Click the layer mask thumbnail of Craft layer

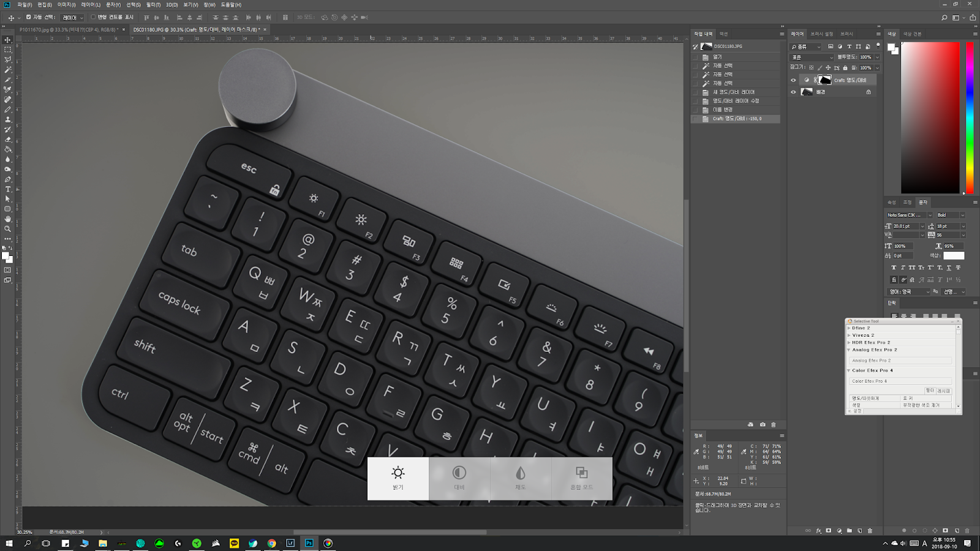[x=825, y=80]
